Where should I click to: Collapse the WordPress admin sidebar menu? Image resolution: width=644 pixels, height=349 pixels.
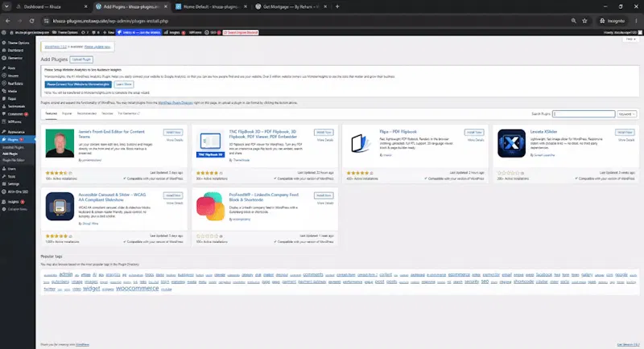pos(17,210)
